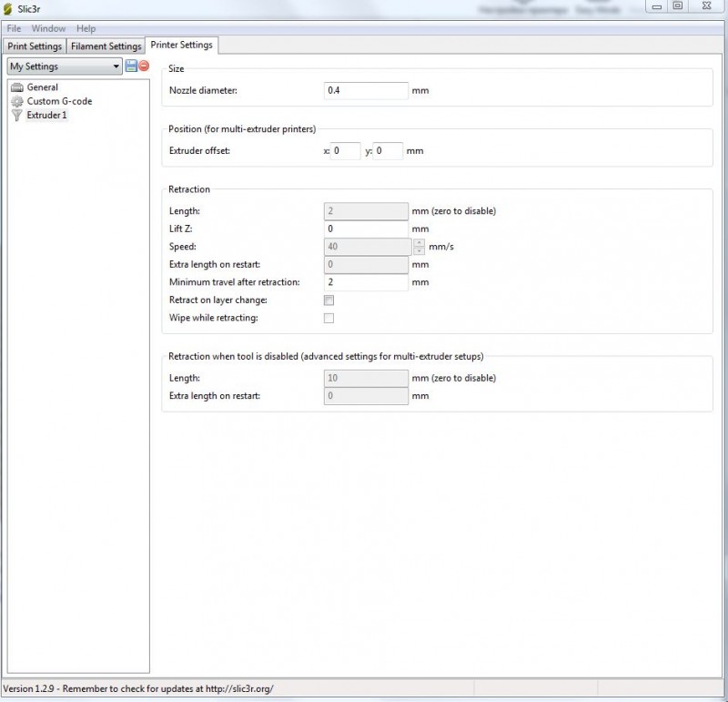Click the Nozzle diameter input field

(x=366, y=91)
